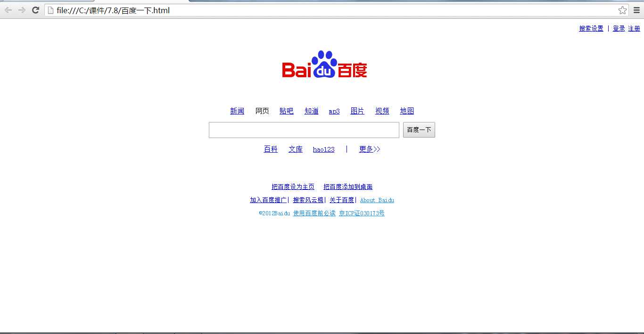
Task: Open the mp3 link
Action: click(334, 112)
